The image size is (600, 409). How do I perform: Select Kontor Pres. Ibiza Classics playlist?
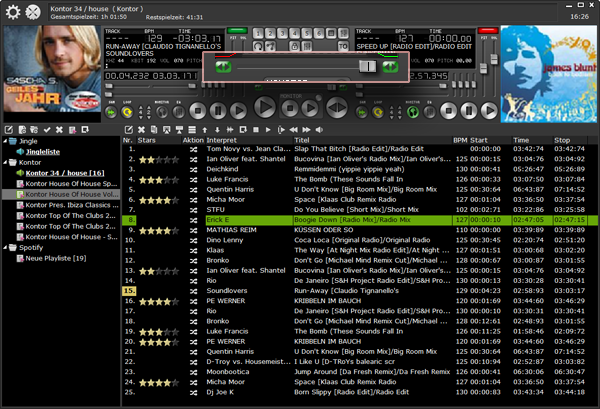pos(72,205)
